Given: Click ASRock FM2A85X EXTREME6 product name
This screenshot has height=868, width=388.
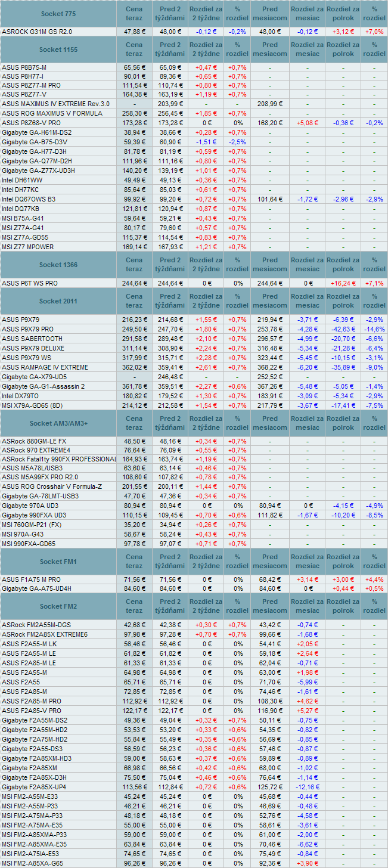Looking at the screenshot, I should (x=45, y=634).
